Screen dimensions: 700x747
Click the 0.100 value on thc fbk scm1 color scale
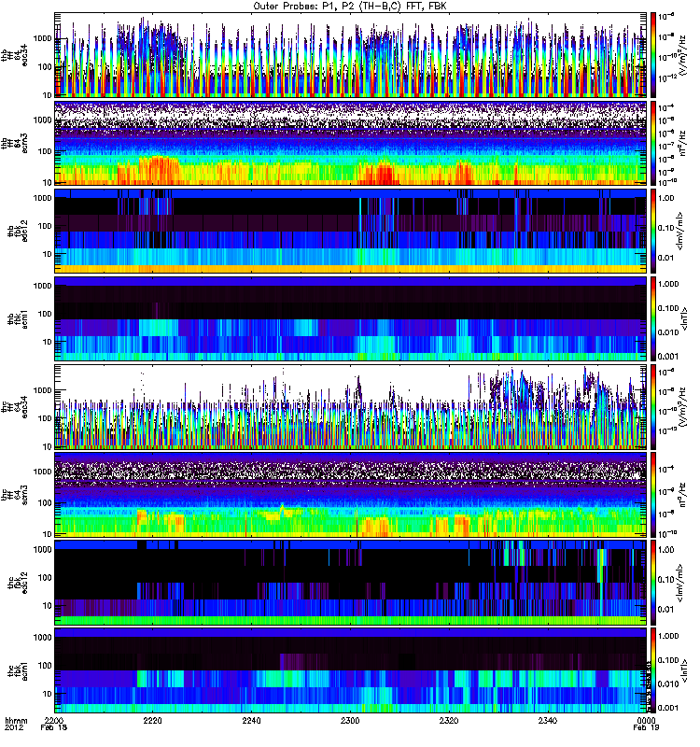[x=668, y=660]
